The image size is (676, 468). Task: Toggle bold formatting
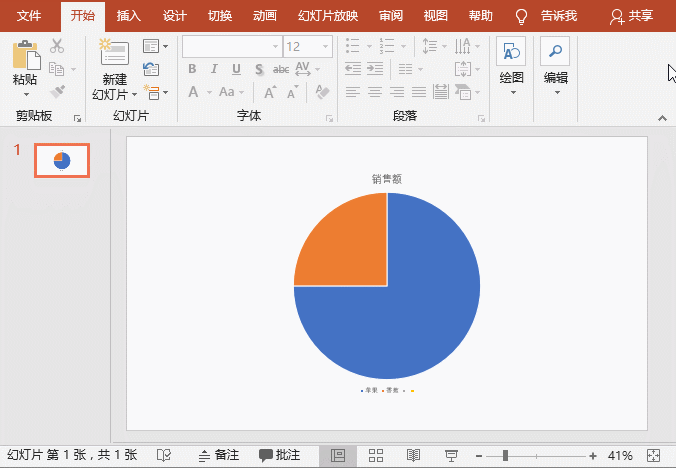192,69
